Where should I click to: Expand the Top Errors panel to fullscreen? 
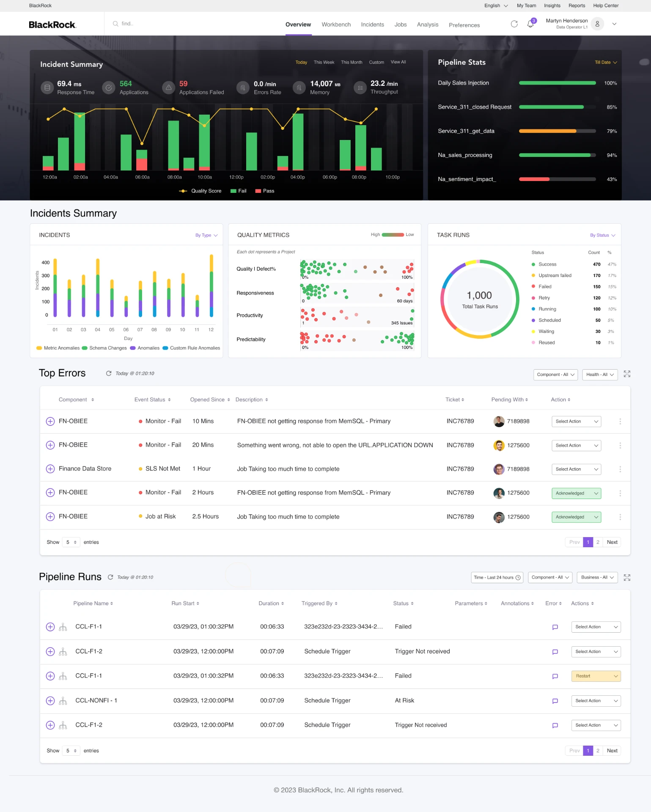(x=627, y=374)
